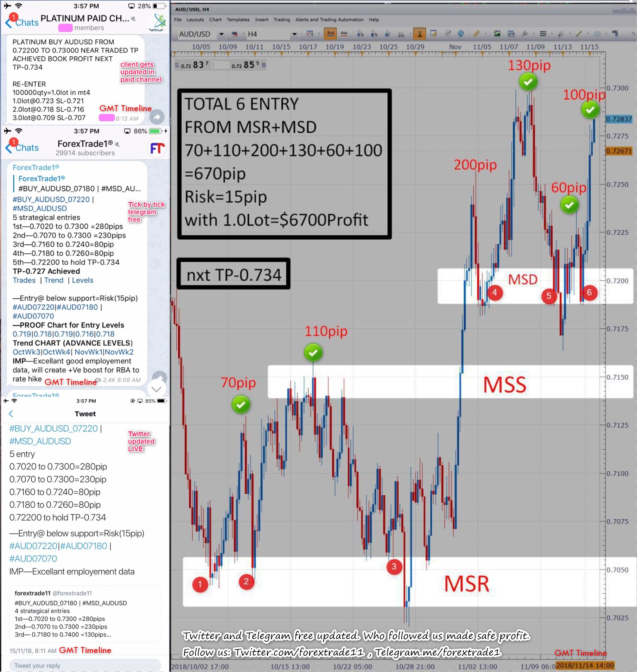Click the chart note icon right of orange button

[433, 34]
